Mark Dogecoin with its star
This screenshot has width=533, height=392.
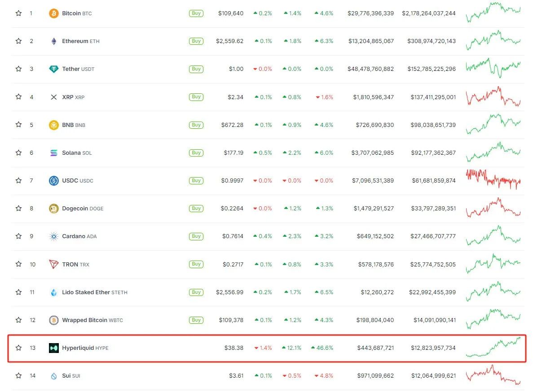[19, 209]
